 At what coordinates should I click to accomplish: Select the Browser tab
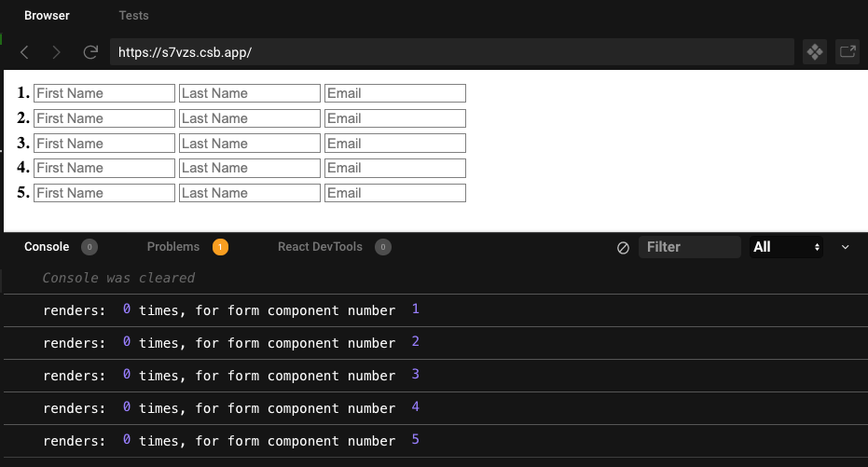click(x=47, y=16)
